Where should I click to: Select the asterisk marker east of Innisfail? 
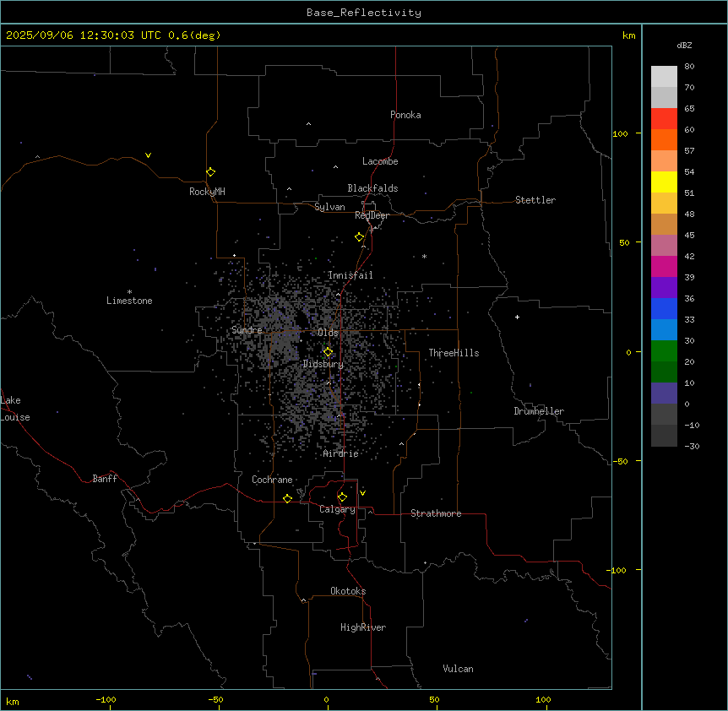(x=424, y=256)
